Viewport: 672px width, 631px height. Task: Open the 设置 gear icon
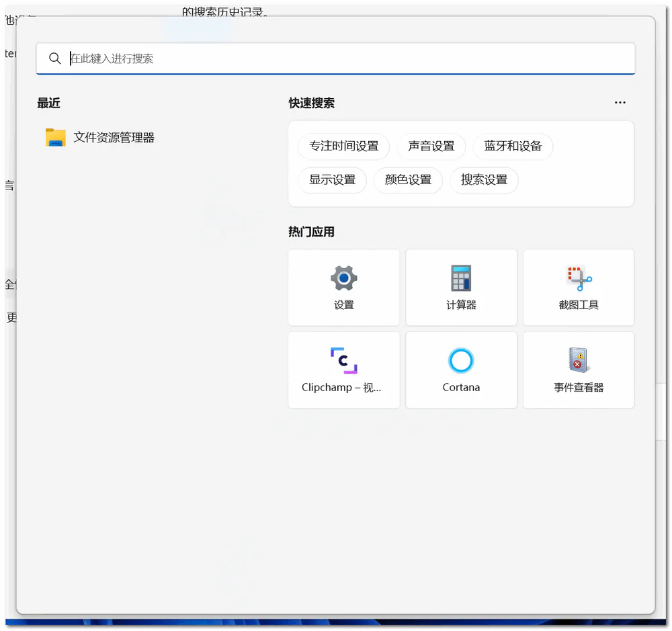pyautogui.click(x=343, y=278)
